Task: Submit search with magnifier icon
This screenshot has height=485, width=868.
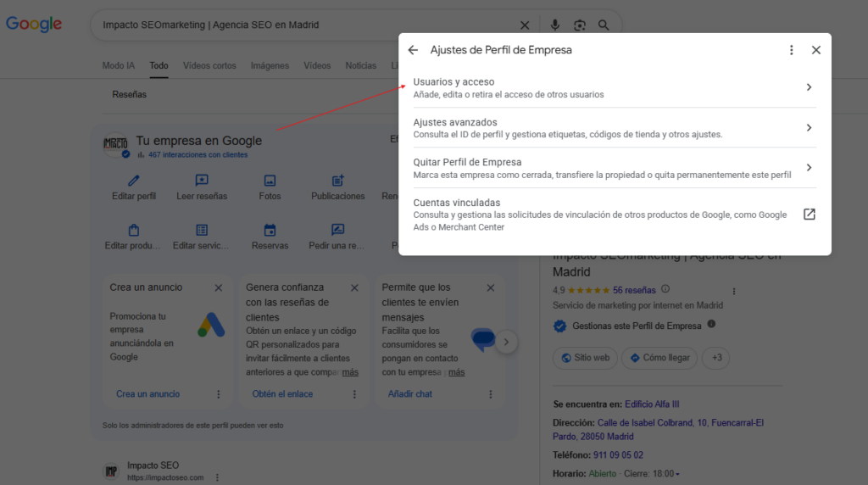Action: (x=604, y=25)
